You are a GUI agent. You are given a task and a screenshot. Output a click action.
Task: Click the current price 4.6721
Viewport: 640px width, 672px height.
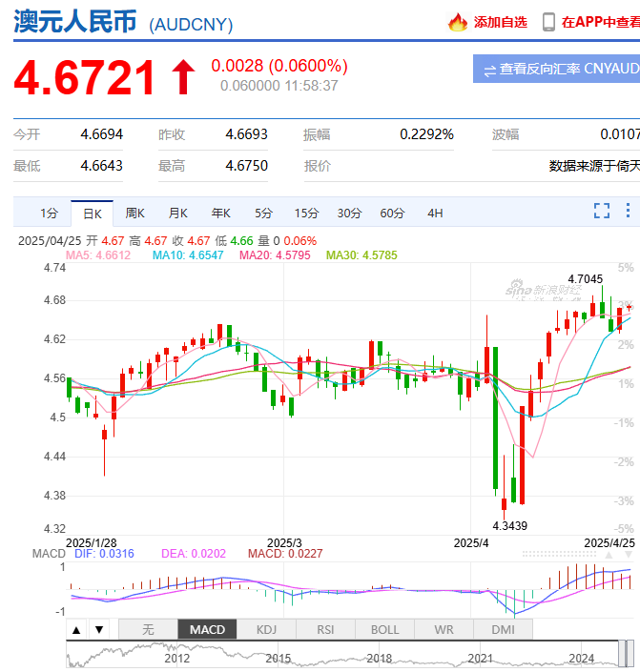point(84,77)
